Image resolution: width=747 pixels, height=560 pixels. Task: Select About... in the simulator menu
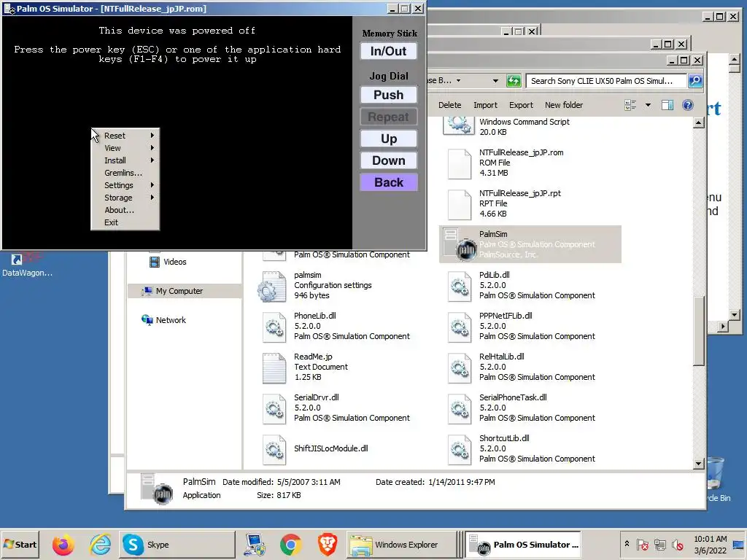125,210
